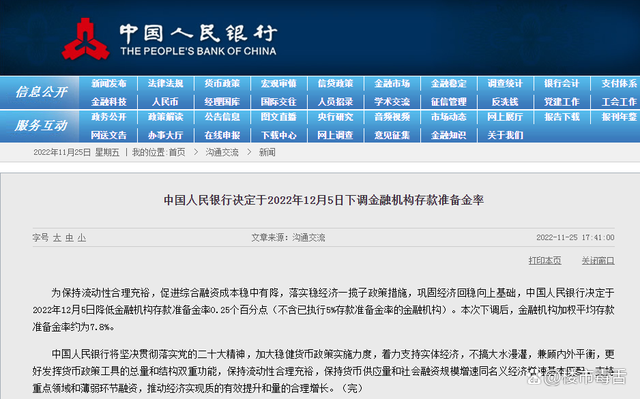The width and height of the screenshot is (640, 399).
Task: Select 图文直播 menu item
Action: click(279, 117)
